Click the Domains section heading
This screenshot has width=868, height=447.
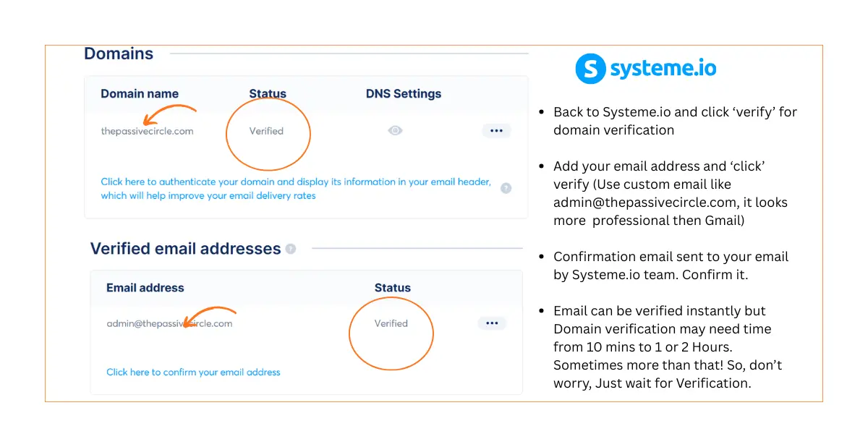click(119, 54)
